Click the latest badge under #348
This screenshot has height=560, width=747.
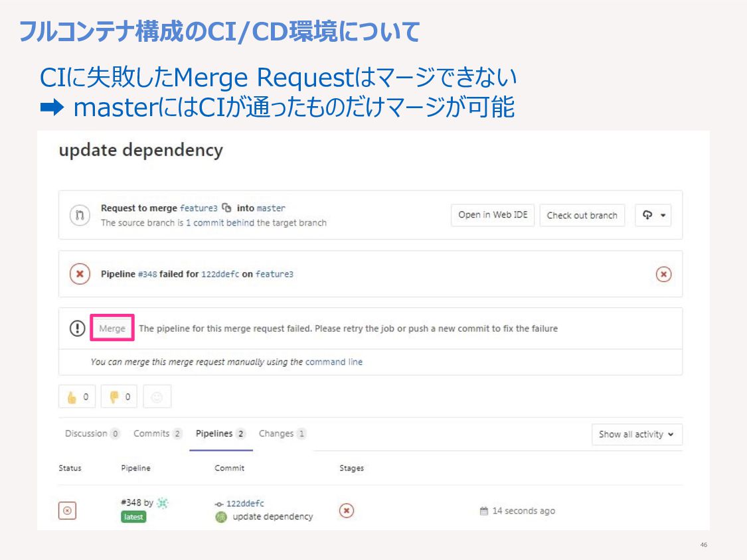coord(133,517)
